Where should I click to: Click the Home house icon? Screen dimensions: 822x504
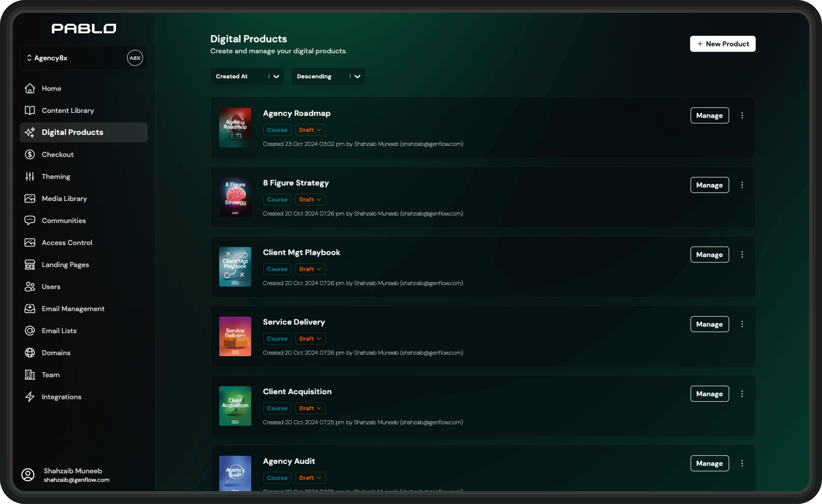(x=30, y=88)
